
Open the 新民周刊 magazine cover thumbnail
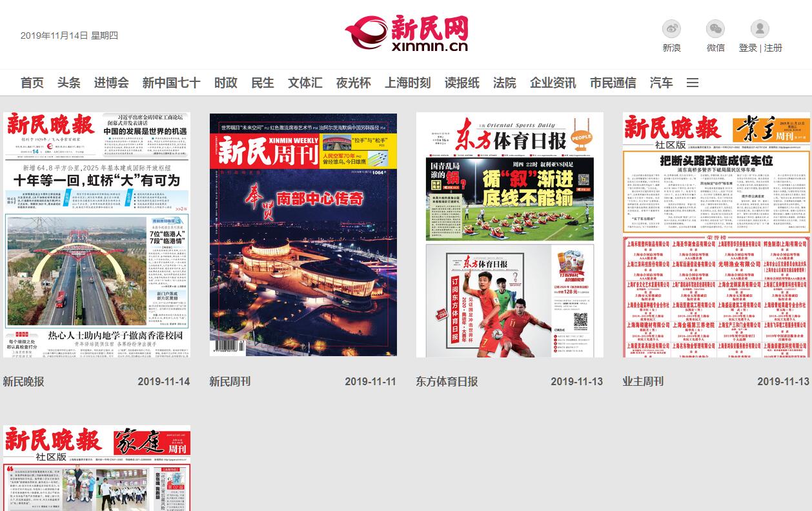coord(303,235)
